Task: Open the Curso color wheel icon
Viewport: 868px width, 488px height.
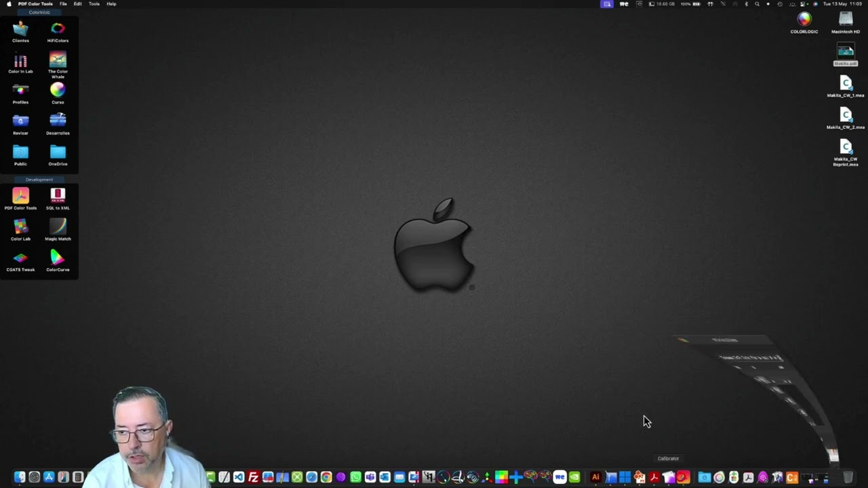Action: pos(58,92)
